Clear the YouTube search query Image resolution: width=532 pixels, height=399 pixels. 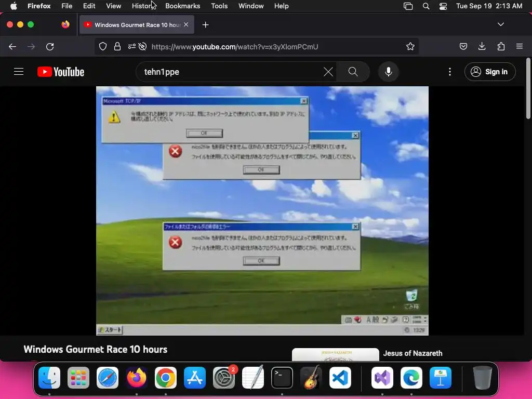328,72
